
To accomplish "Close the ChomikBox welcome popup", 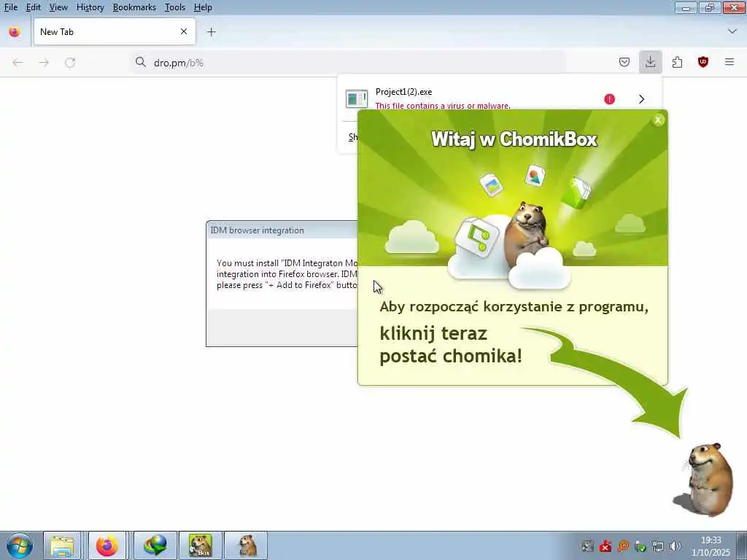I will [x=658, y=120].
